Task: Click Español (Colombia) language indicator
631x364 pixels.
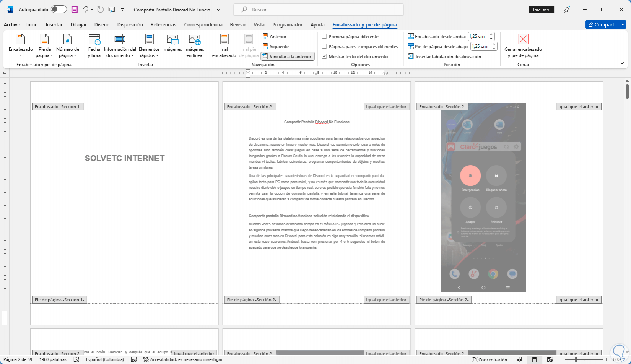Action: 105,359
